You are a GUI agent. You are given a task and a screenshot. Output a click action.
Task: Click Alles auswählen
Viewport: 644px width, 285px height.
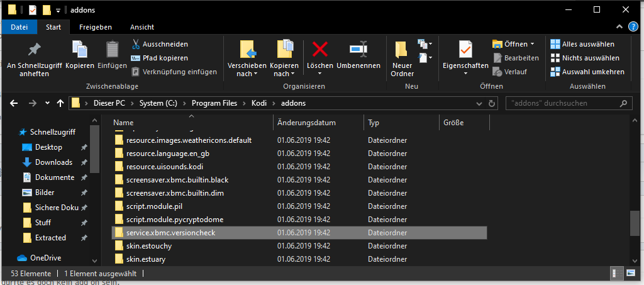tap(582, 44)
